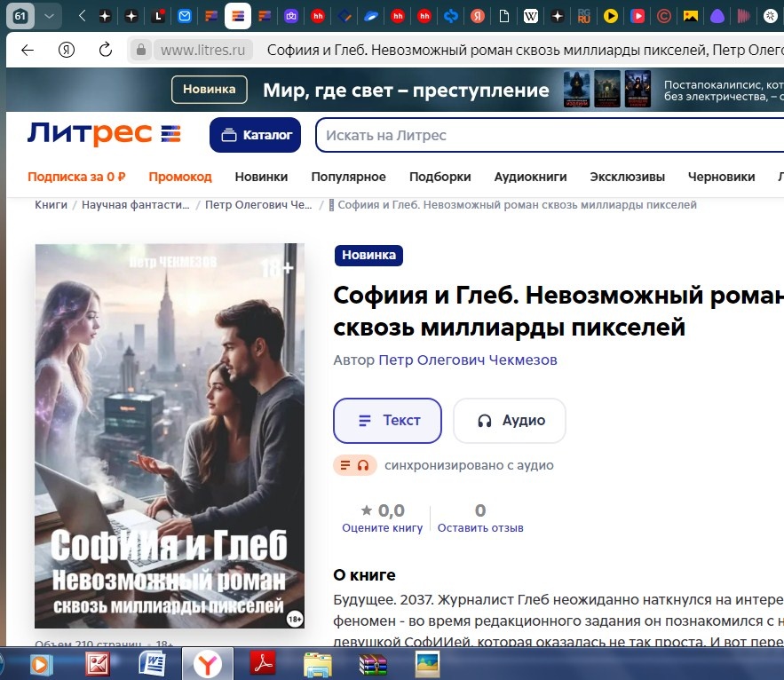Open Adobe Acrobat from the taskbar
The height and width of the screenshot is (680, 784).
(x=263, y=664)
